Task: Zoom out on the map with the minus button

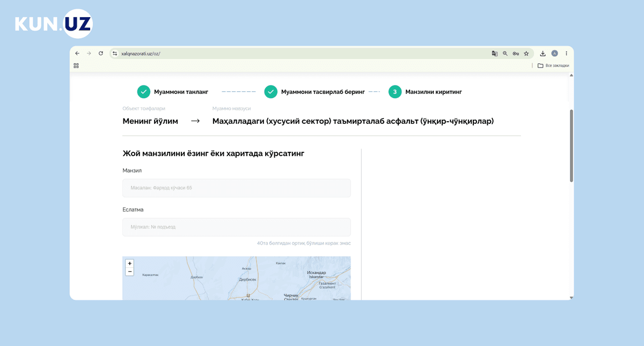Action: pos(129,271)
